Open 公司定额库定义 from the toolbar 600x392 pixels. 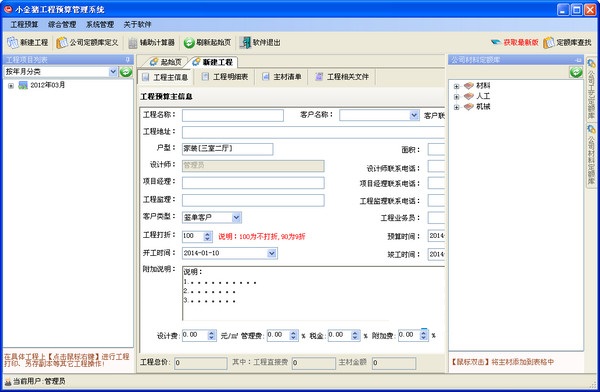pos(88,42)
